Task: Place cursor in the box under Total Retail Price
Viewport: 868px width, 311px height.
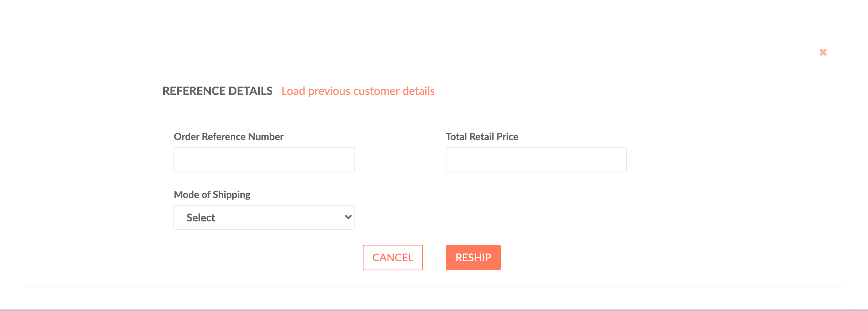Action: (x=536, y=160)
